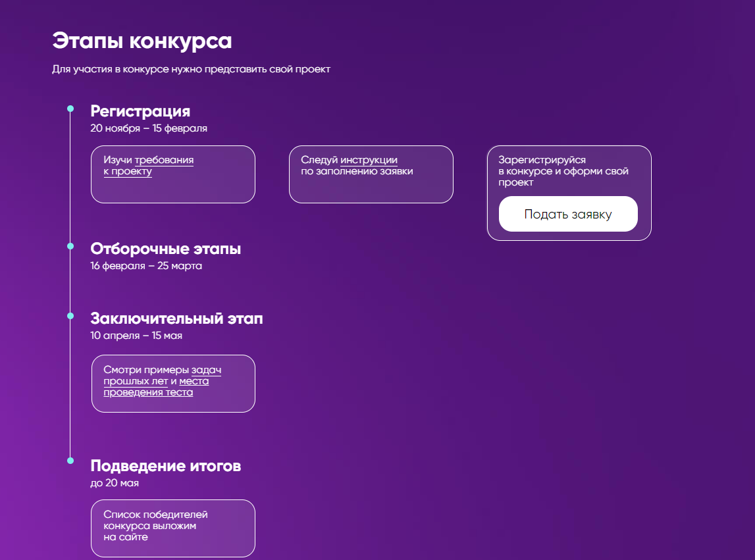755x560 pixels.
Task: Click the 'Подать заявку' button
Action: 568,214
